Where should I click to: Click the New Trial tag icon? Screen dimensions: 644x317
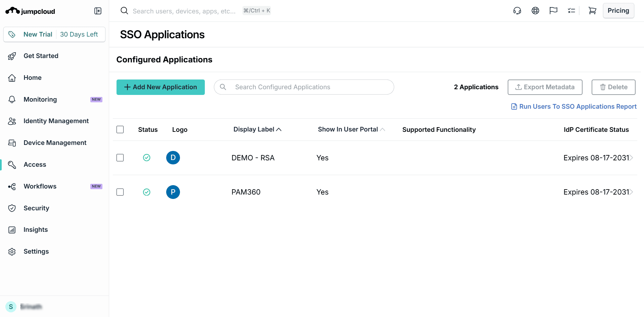click(x=12, y=34)
